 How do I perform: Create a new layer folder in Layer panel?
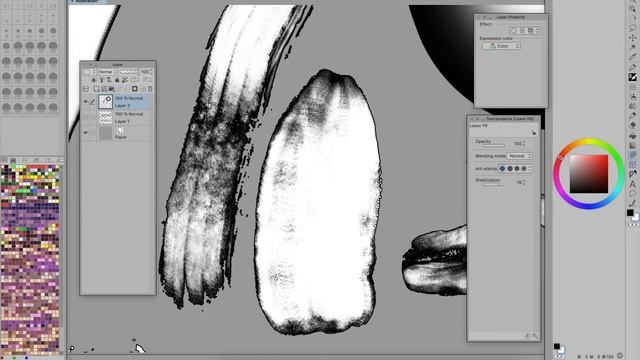coord(111,89)
